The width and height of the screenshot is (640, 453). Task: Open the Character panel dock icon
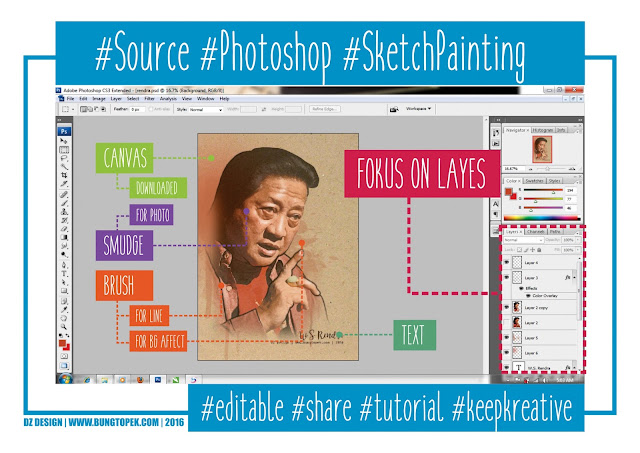[496, 204]
